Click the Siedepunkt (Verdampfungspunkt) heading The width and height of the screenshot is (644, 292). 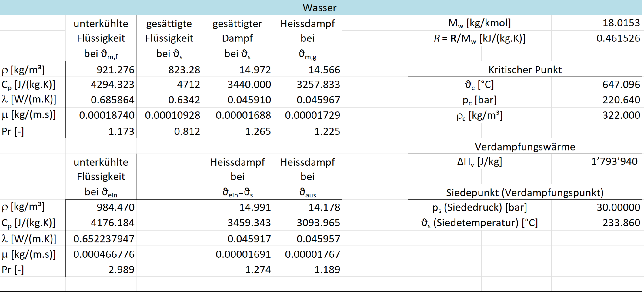pyautogui.click(x=525, y=193)
